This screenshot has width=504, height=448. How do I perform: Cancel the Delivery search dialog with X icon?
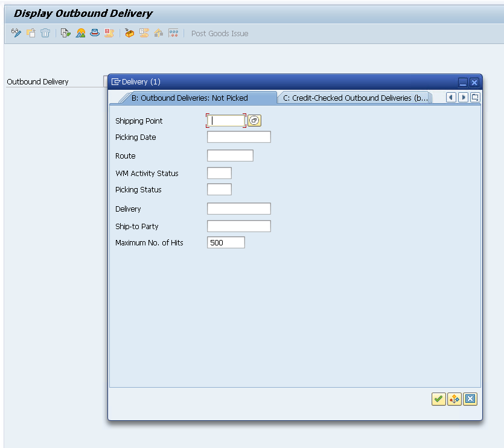471,399
